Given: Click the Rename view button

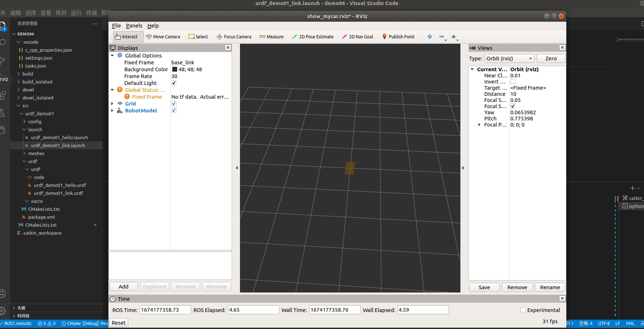Looking at the screenshot, I should [550, 287].
